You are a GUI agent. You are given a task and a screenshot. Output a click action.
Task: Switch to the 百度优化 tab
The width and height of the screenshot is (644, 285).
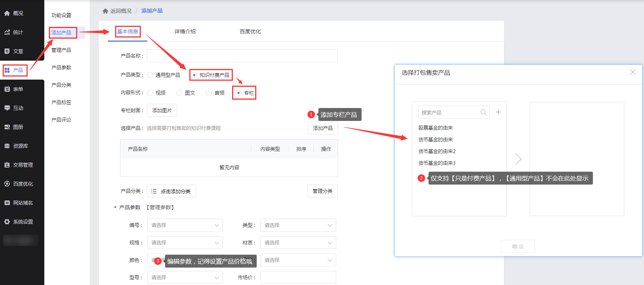(x=250, y=31)
